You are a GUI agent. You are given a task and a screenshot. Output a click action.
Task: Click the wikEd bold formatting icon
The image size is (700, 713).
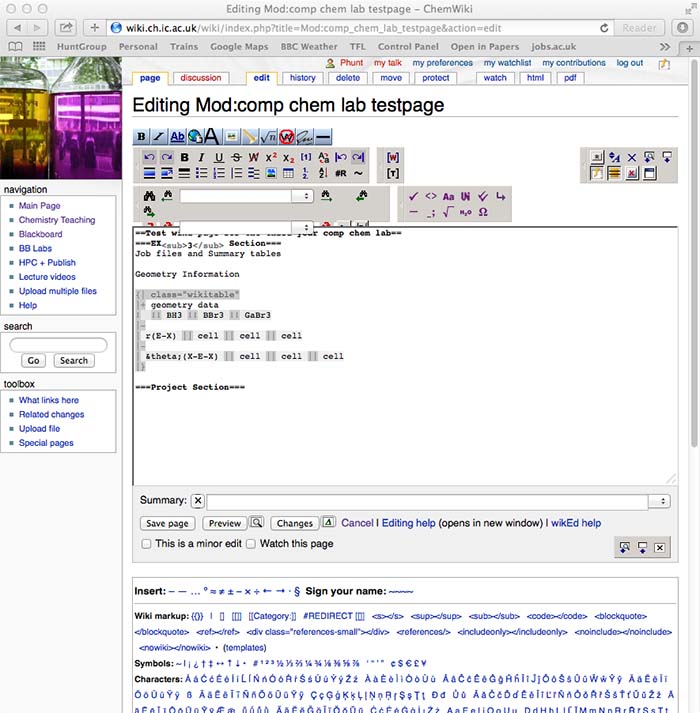coord(184,158)
